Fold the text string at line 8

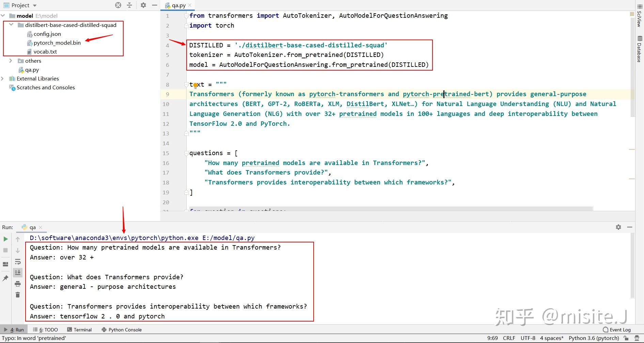(186, 84)
